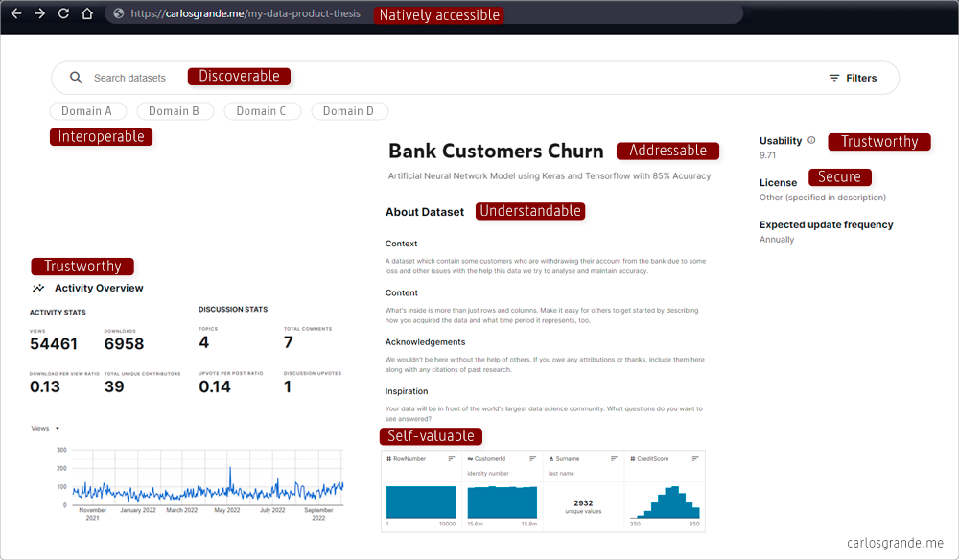Open the CustomerId column sort menu

point(532,459)
